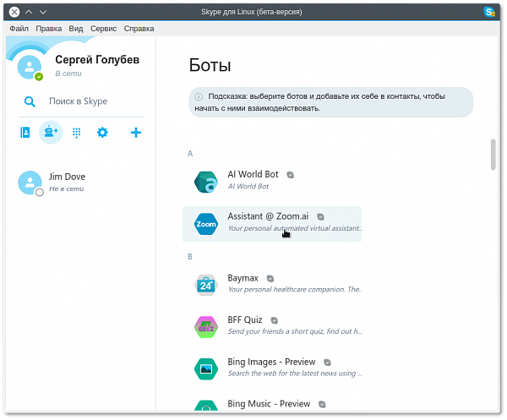Open the BFF Quiz bot entry
The height and width of the screenshot is (420, 507).
[272, 327]
